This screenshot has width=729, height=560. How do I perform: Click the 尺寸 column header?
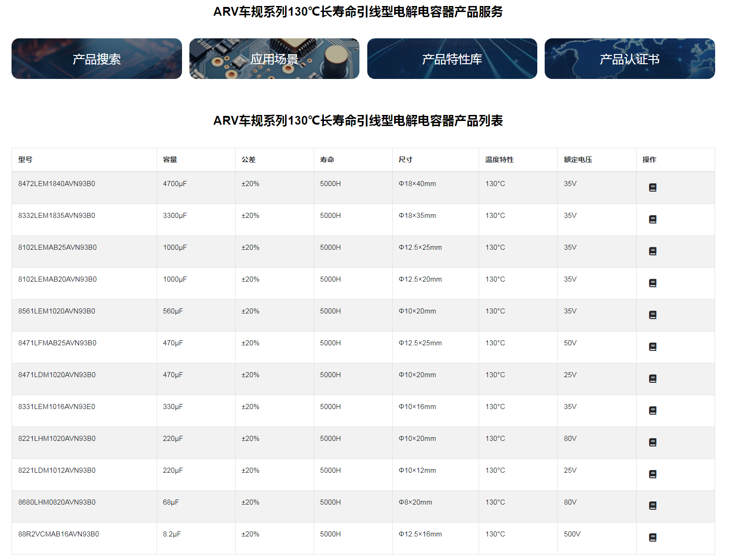(405, 160)
